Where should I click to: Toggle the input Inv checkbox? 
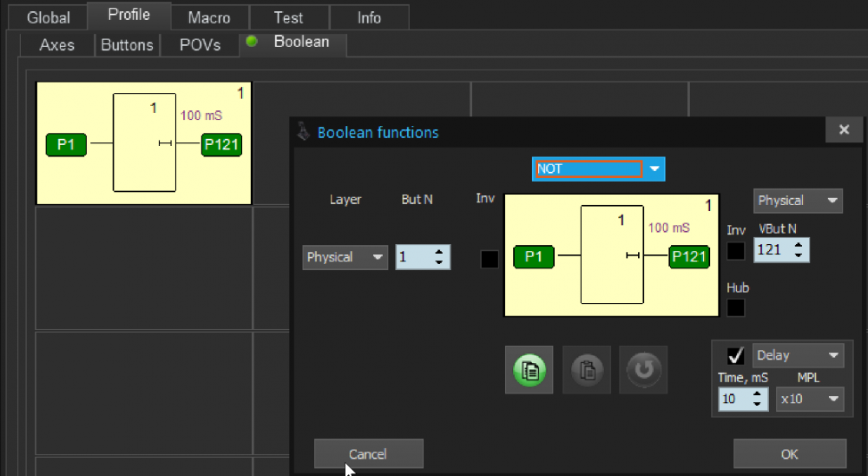490,259
